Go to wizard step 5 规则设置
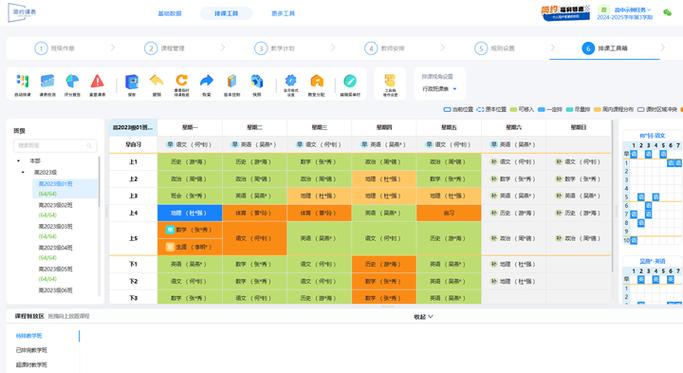 (x=494, y=48)
